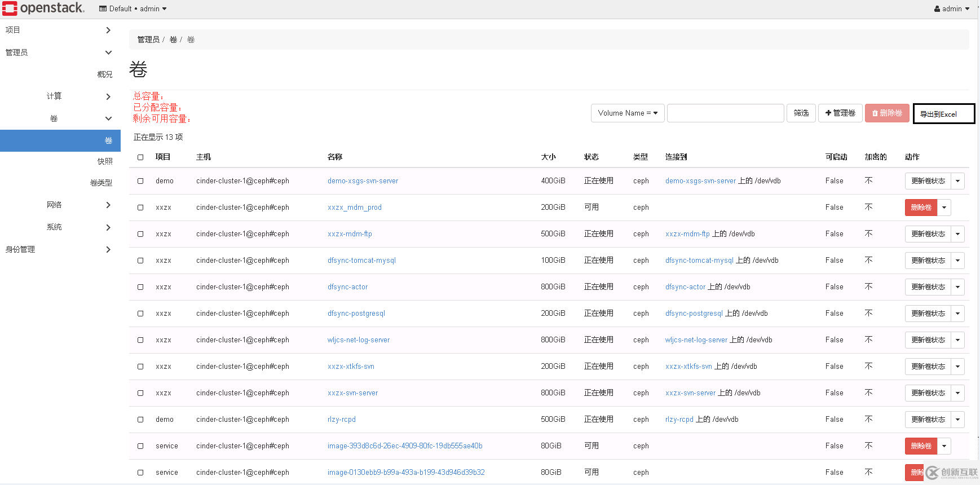
Task: Click the 导出到Excel button
Action: (x=944, y=113)
